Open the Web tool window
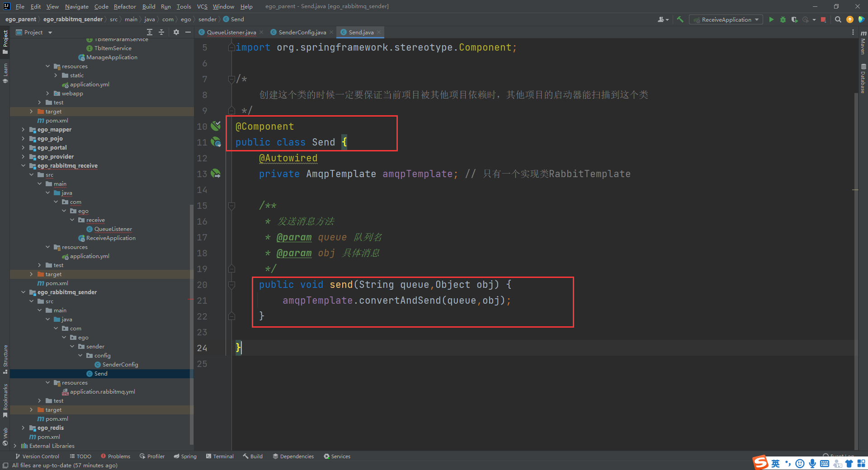Viewport: 868px width, 470px height. (x=5, y=436)
